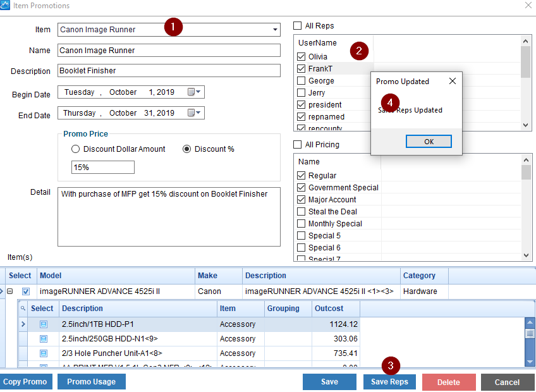Toggle the All Reps checkbox
Image resolution: width=536 pixels, height=392 pixels.
(298, 26)
